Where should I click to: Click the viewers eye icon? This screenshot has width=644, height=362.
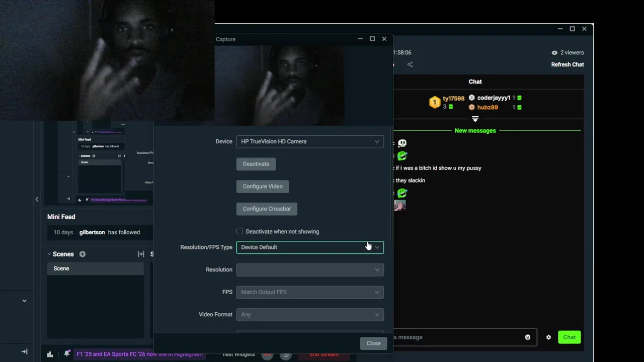click(x=554, y=52)
